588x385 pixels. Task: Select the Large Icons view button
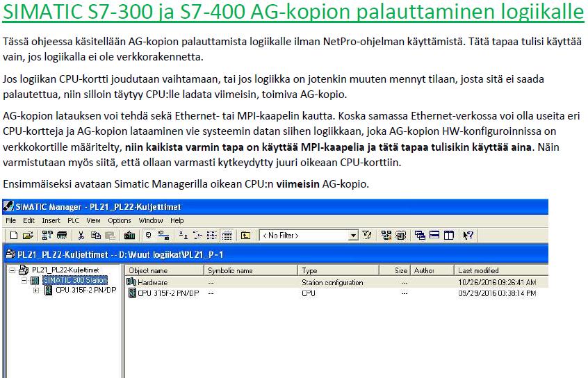[183, 236]
